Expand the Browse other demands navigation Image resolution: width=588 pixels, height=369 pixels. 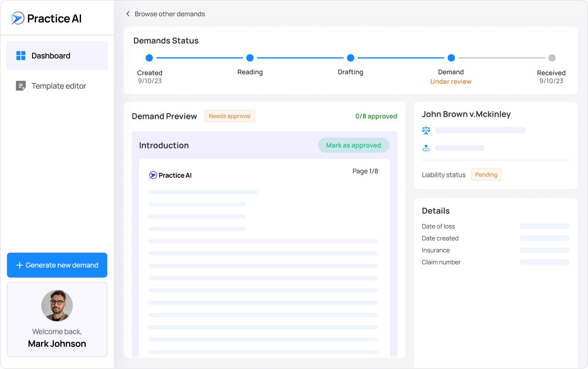(x=170, y=14)
